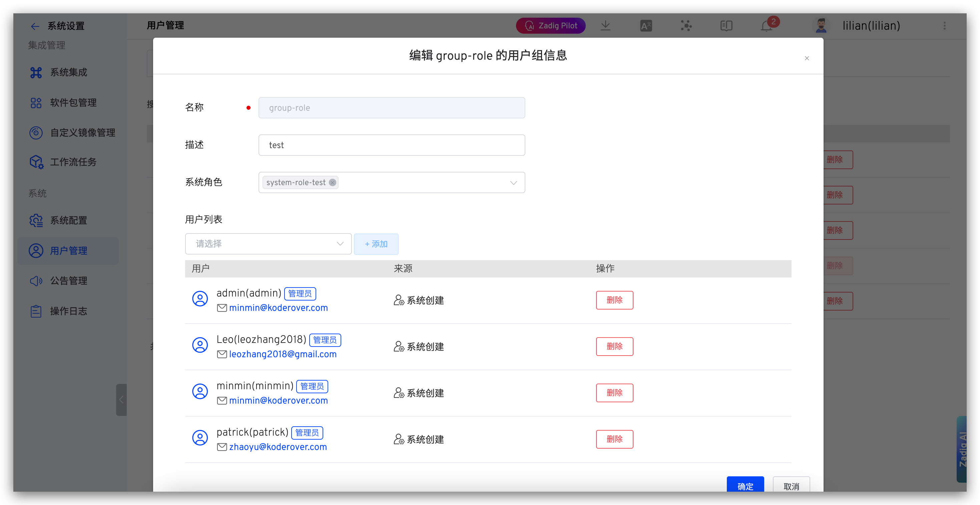Click the 软件包管理 grid icon
The width and height of the screenshot is (980, 505).
(x=36, y=102)
